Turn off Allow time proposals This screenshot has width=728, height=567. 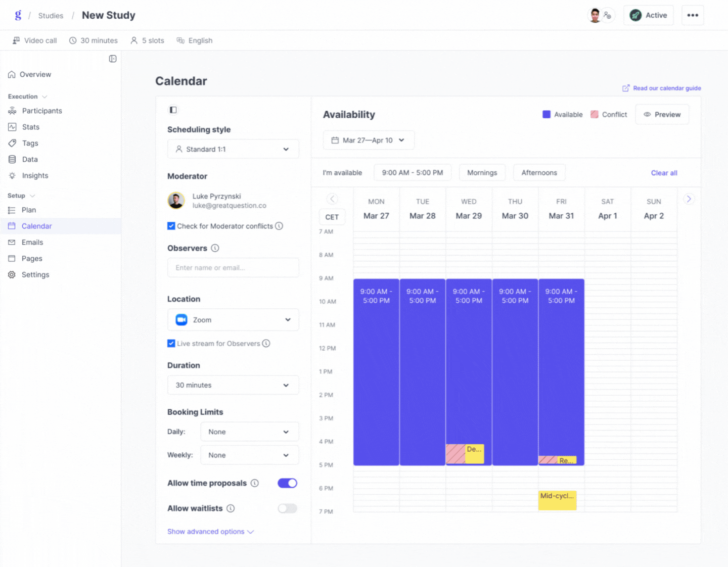tap(287, 483)
